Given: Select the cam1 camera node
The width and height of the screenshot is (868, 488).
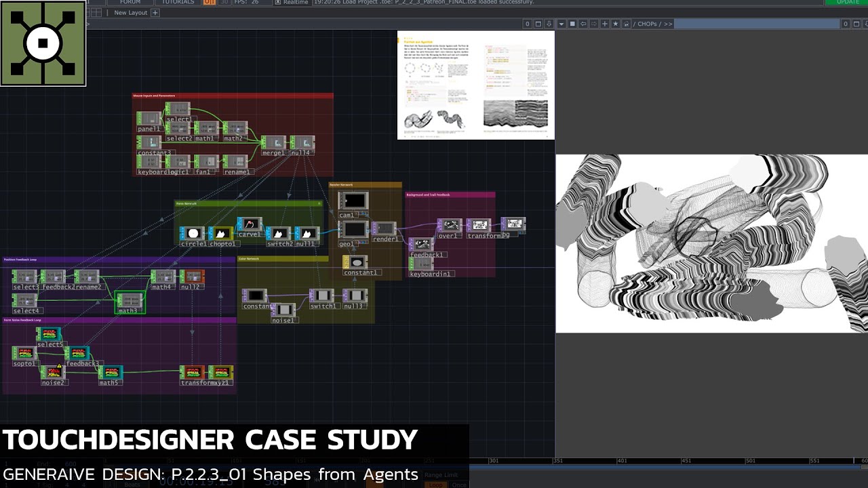Looking at the screenshot, I should click(353, 201).
